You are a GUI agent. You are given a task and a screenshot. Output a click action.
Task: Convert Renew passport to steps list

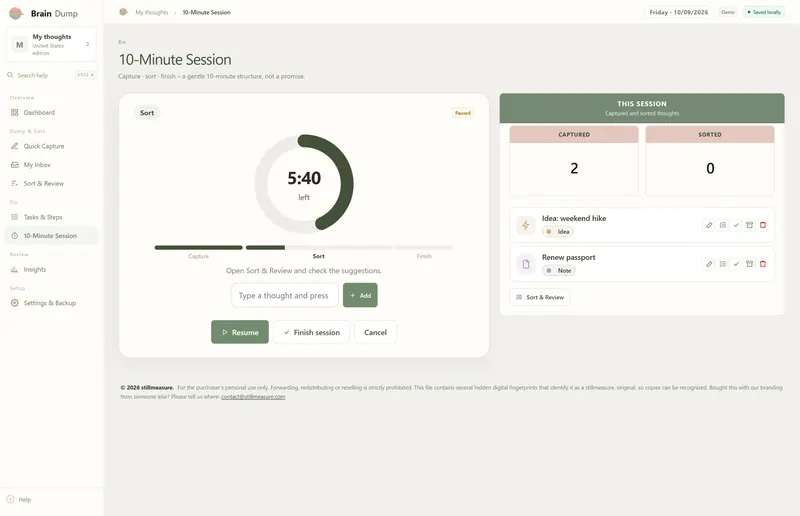(722, 264)
